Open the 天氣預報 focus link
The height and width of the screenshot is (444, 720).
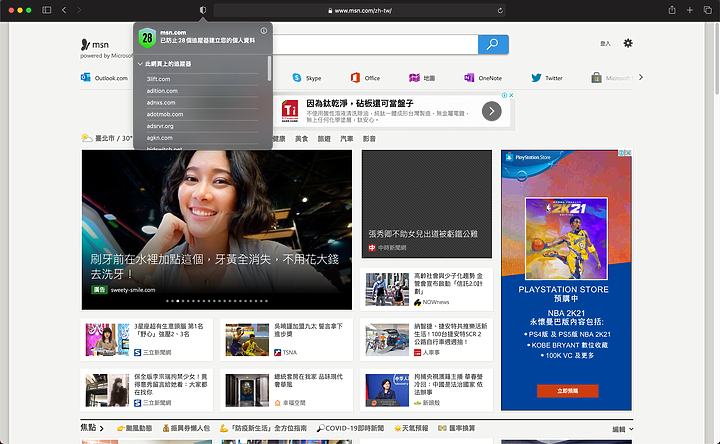[411, 428]
